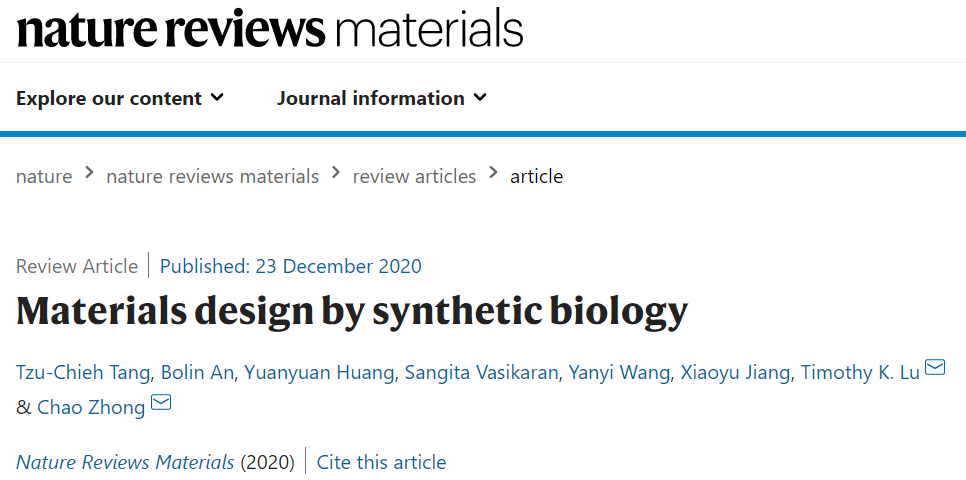Viewport: 966px width, 480px height.
Task: Click the nature reviews materials logo
Action: 270,28
